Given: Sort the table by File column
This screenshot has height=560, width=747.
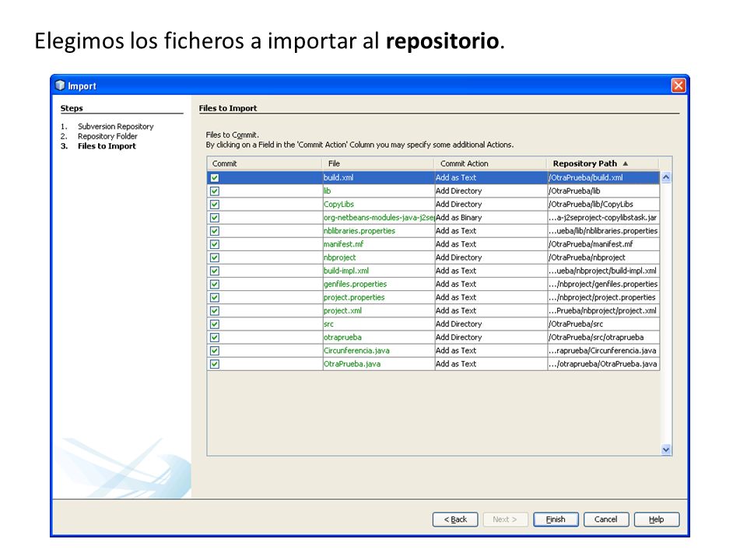Looking at the screenshot, I should point(378,164).
